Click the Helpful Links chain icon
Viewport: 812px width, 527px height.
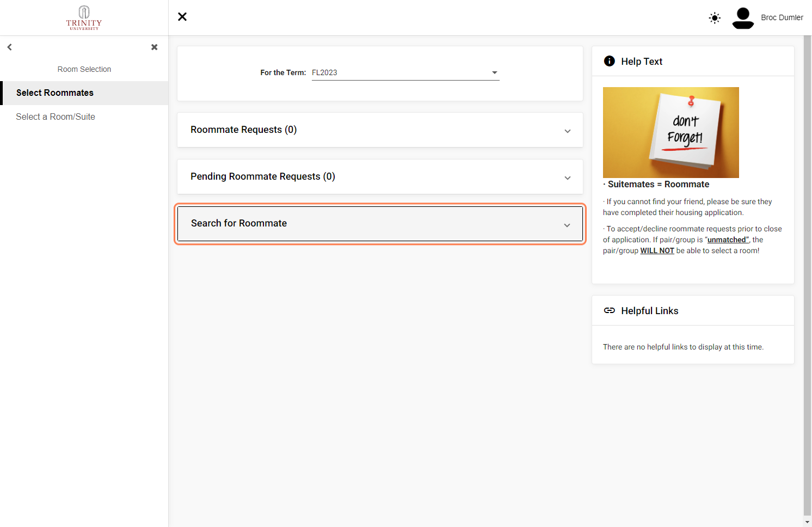click(610, 310)
